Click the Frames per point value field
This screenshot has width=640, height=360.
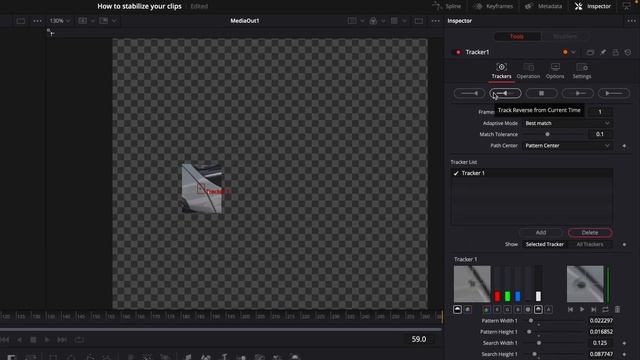[x=600, y=112]
